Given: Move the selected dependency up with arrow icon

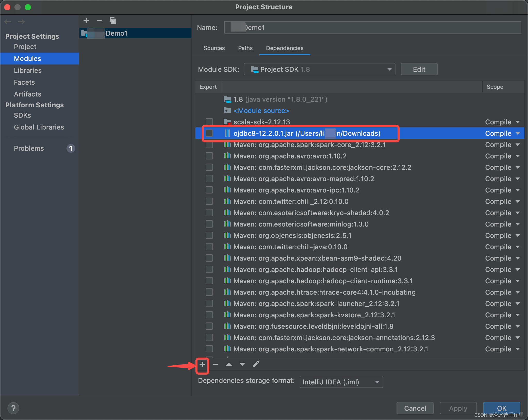Looking at the screenshot, I should coord(229,364).
